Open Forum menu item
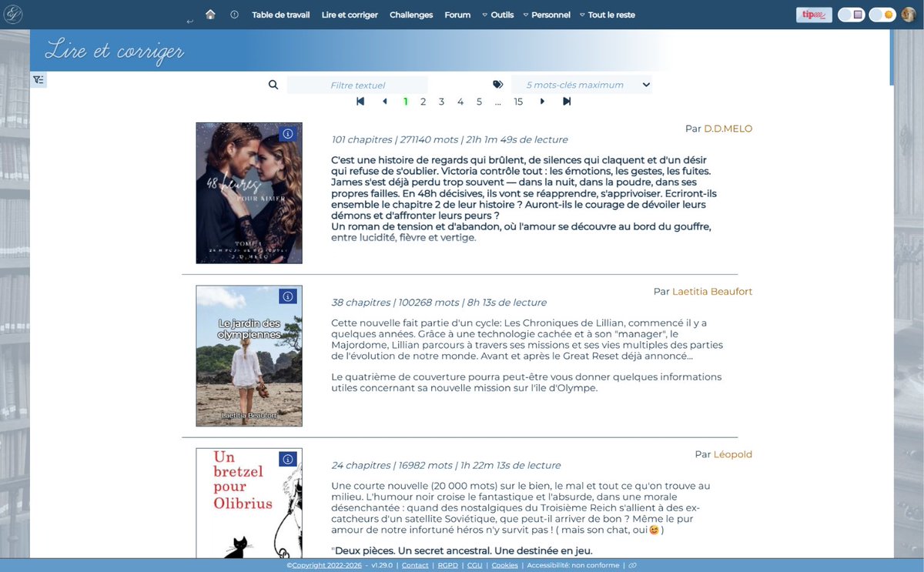This screenshot has width=924, height=572. 457,15
